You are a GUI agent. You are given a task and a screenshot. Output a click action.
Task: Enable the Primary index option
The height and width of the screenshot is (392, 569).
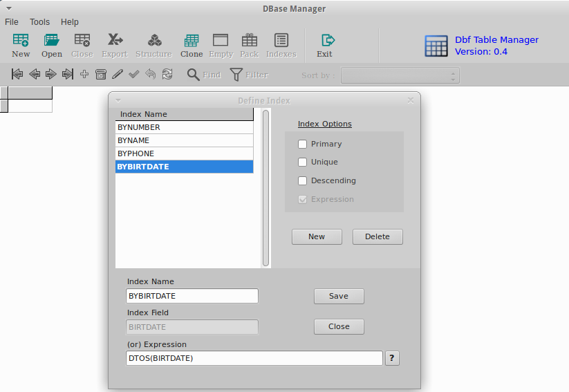(302, 144)
